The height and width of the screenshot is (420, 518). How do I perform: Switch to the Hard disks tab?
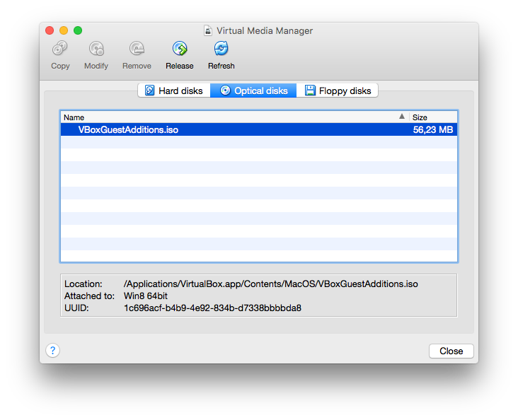coord(174,91)
